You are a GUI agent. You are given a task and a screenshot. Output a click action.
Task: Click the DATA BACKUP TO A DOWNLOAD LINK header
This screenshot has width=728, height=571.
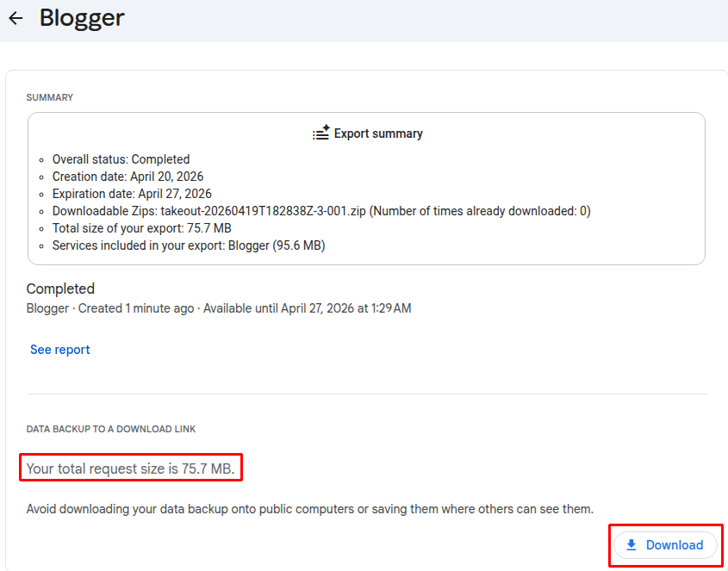coord(110,429)
